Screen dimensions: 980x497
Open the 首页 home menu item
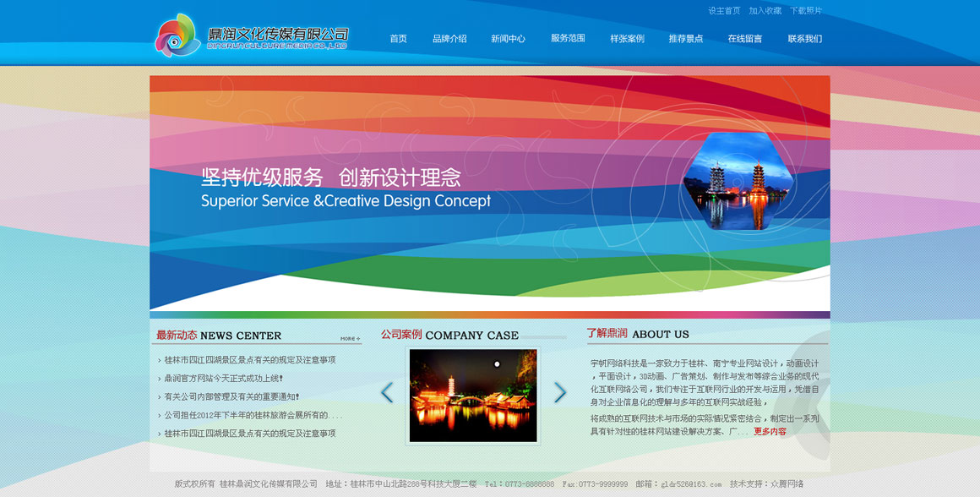[398, 39]
